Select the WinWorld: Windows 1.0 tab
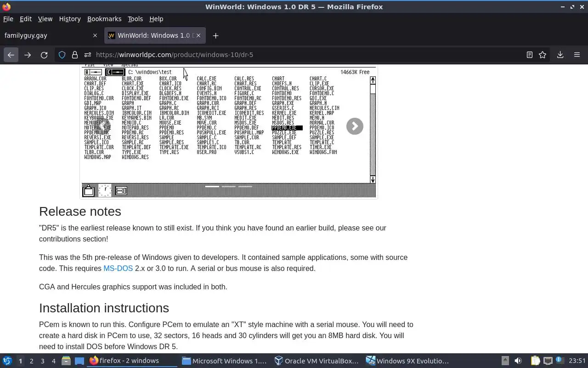 [155, 35]
